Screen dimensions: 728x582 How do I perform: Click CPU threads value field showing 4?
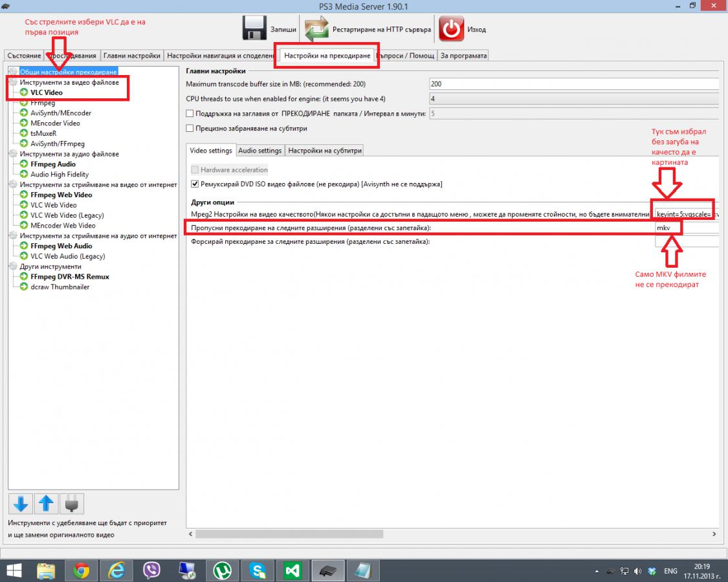[574, 99]
